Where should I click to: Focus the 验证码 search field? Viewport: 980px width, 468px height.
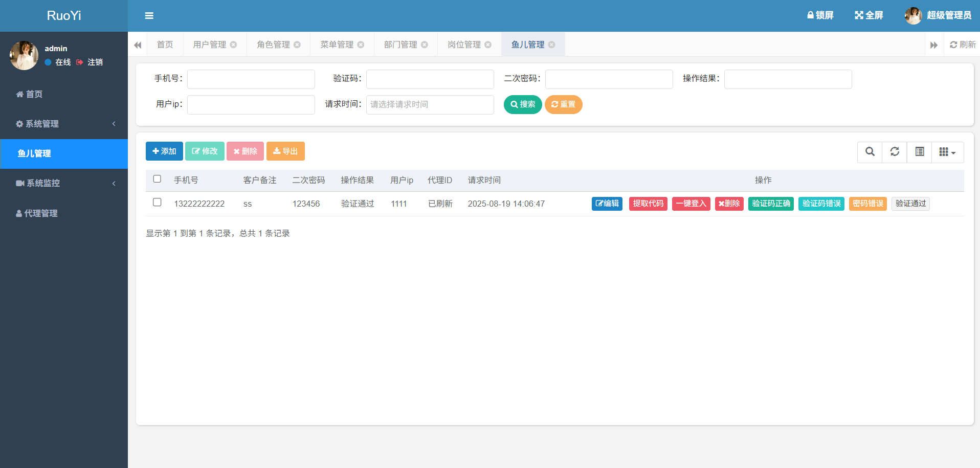[x=430, y=79]
